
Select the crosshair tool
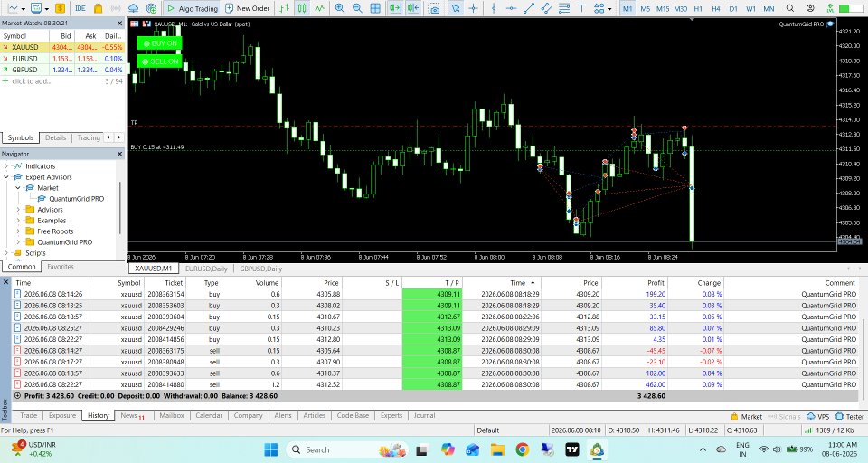(473, 8)
